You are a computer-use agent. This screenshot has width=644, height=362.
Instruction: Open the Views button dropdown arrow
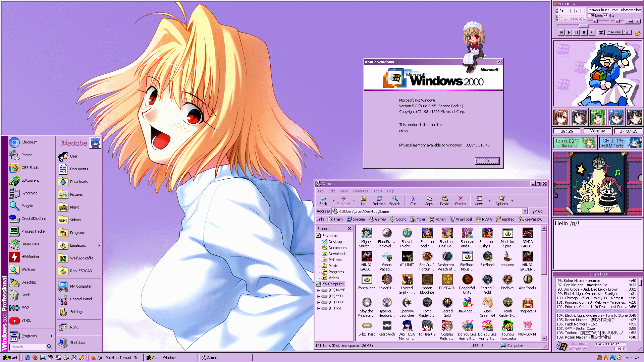[489, 201]
